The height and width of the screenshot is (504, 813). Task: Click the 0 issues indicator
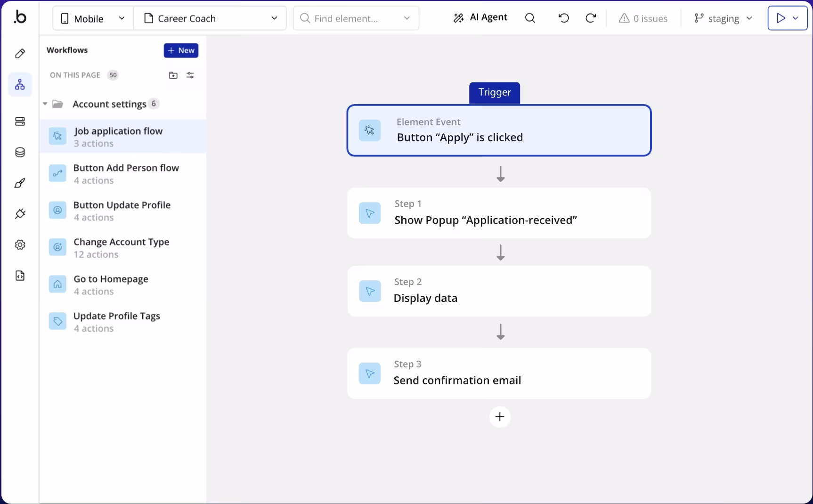tap(643, 18)
